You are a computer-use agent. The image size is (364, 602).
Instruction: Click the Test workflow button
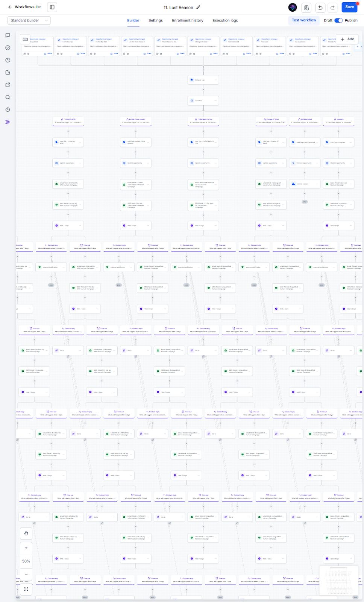click(x=304, y=20)
